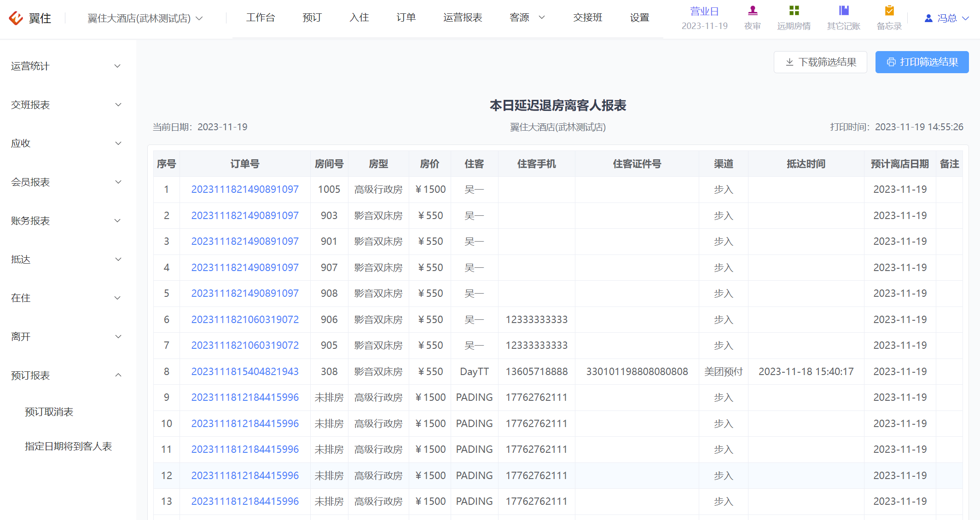Click the printer icon in 打印筛选结果
The image size is (980, 520).
pyautogui.click(x=891, y=62)
